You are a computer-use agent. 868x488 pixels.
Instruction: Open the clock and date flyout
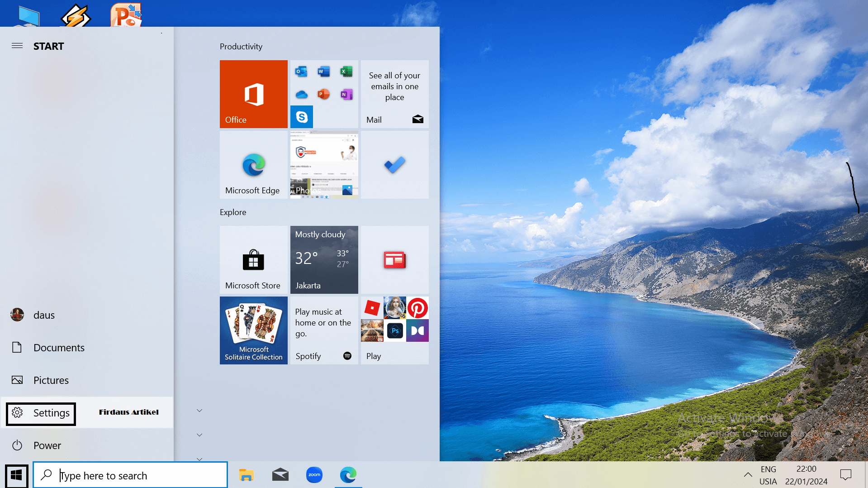806,475
